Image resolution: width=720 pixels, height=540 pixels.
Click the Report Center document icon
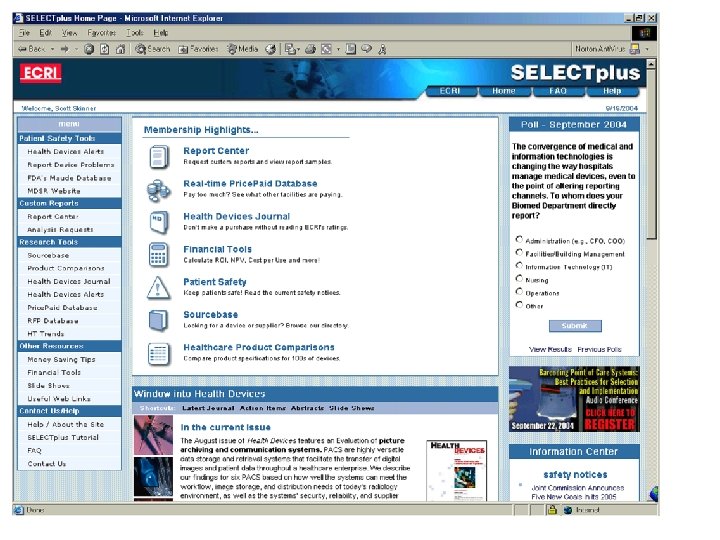click(x=159, y=157)
